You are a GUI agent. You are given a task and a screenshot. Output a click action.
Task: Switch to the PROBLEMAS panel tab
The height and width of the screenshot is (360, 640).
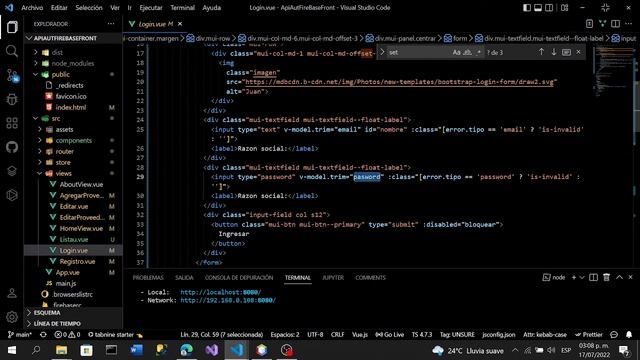pos(148,278)
